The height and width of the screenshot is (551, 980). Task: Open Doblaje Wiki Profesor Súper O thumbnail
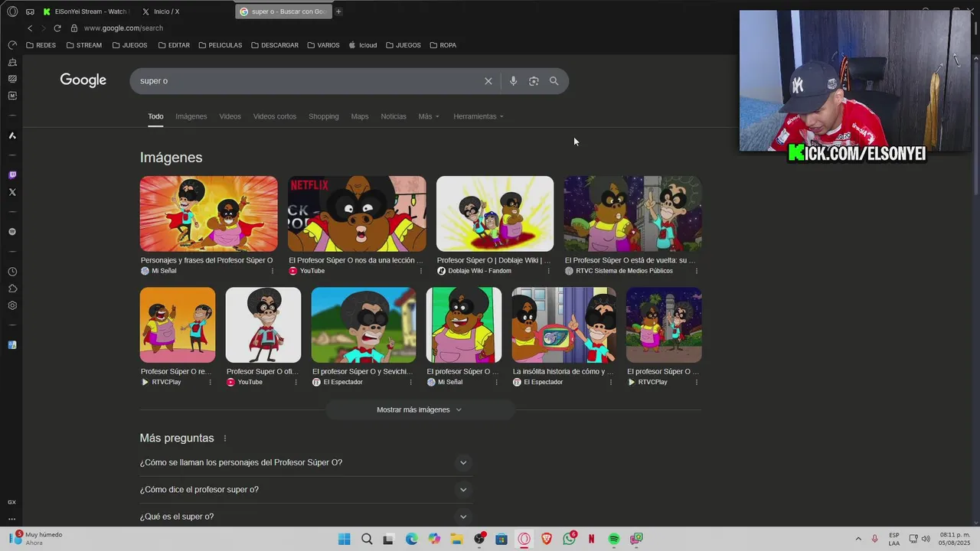tap(495, 214)
